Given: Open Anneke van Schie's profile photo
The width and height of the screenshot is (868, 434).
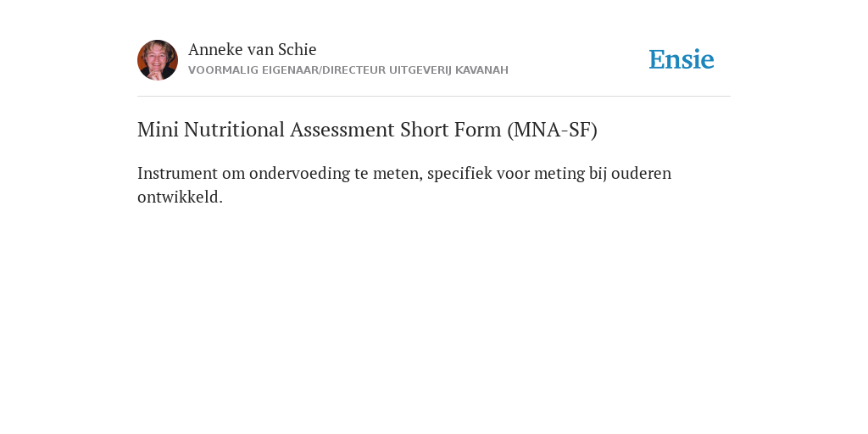Looking at the screenshot, I should 158,60.
